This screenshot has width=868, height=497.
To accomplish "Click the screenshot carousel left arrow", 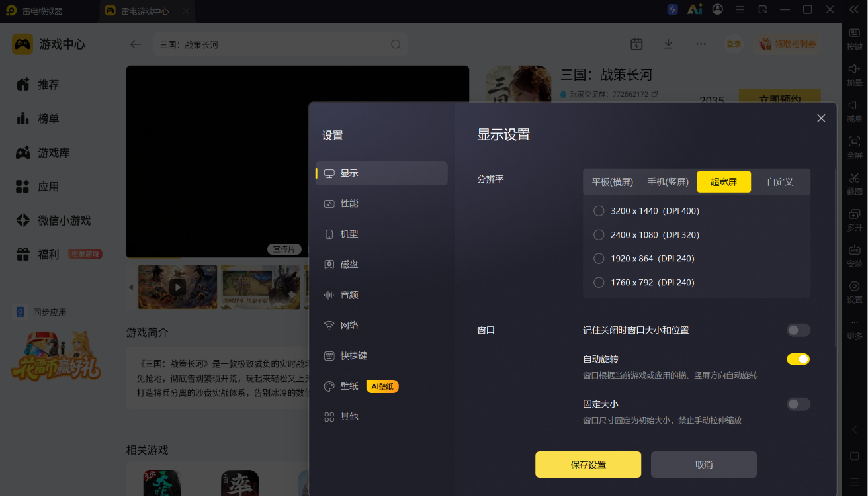I will (x=131, y=287).
